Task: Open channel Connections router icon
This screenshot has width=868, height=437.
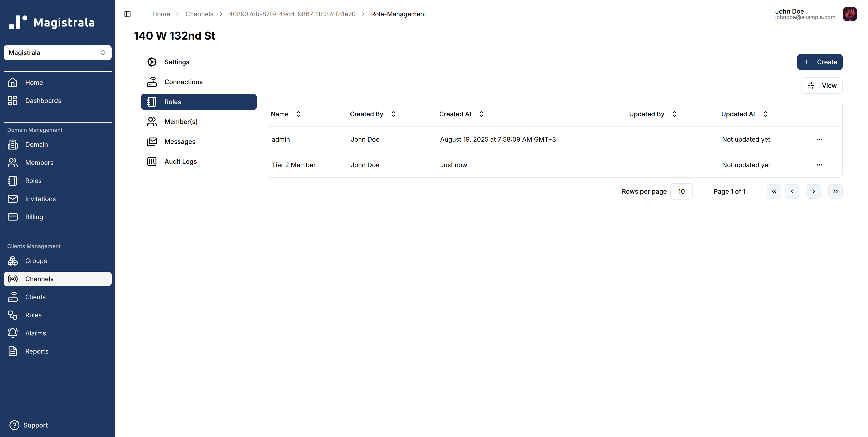Action: [x=152, y=82]
